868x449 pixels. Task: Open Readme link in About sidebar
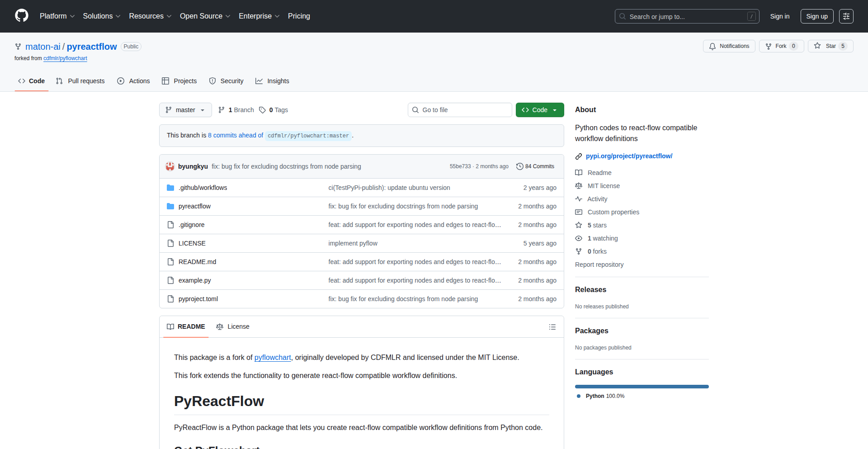point(593,173)
